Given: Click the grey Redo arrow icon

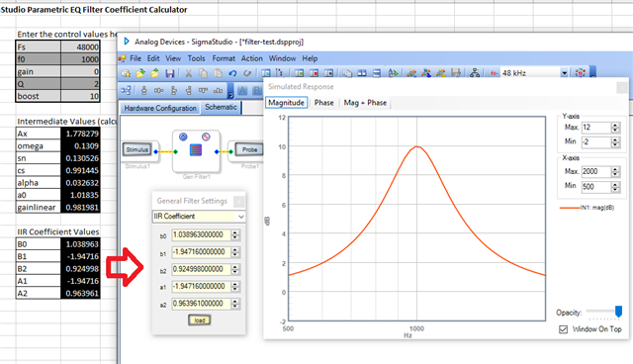Looking at the screenshot, I should pyautogui.click(x=247, y=73).
